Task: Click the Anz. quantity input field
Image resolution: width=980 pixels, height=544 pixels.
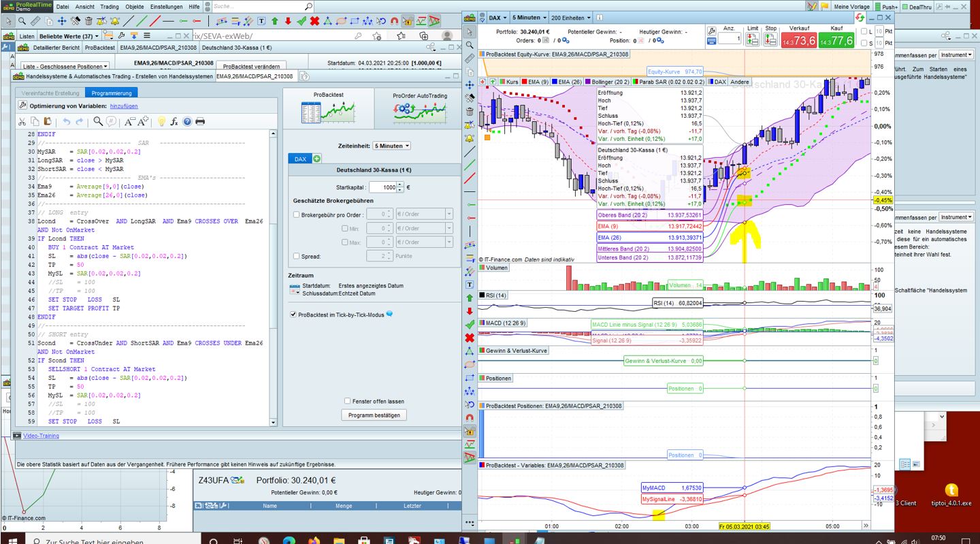Action: (730, 39)
